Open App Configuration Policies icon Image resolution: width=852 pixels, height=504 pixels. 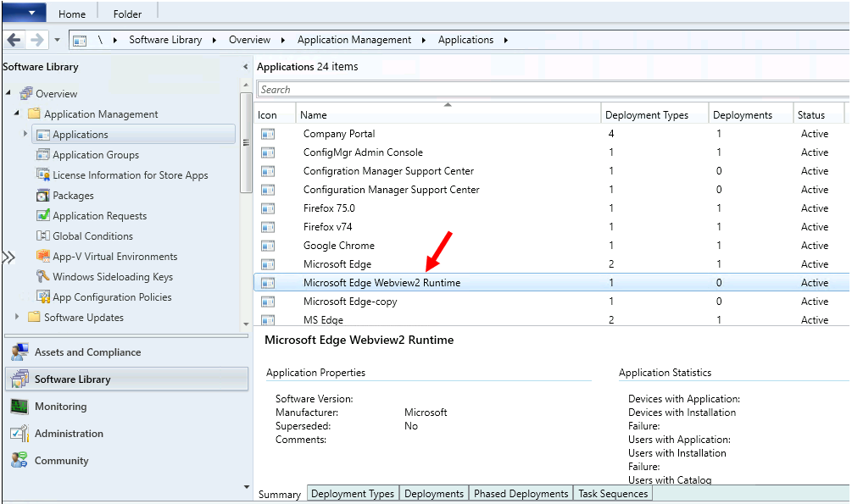coord(43,296)
